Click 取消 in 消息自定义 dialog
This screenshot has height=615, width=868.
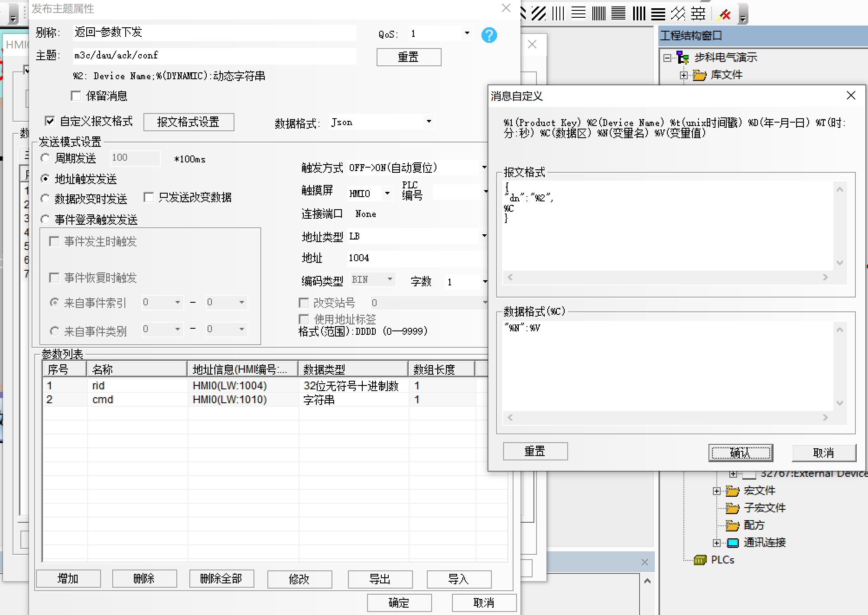pos(824,453)
